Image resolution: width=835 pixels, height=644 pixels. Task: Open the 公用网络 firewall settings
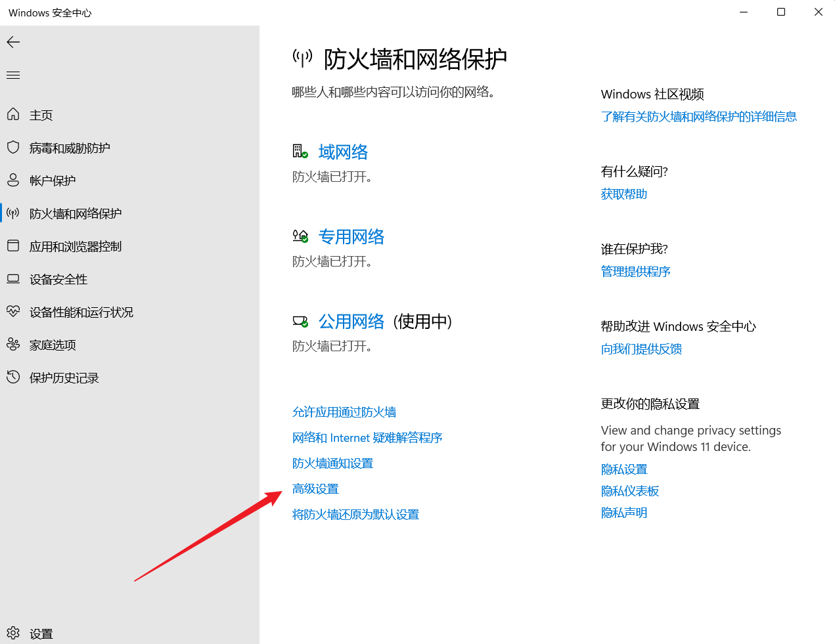351,321
